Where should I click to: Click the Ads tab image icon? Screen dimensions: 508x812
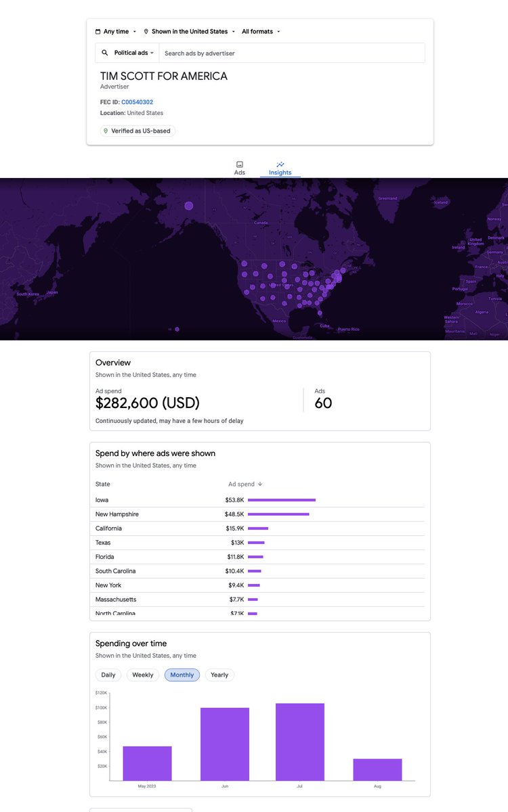pyautogui.click(x=239, y=164)
